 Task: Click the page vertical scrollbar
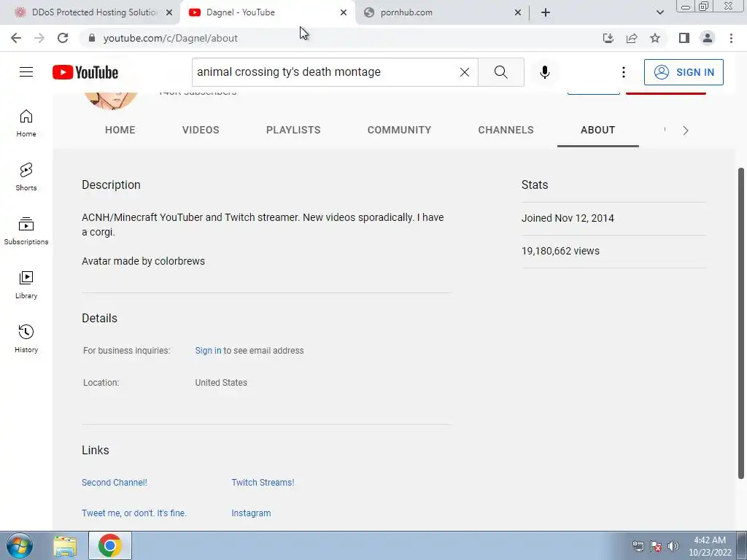point(741,323)
